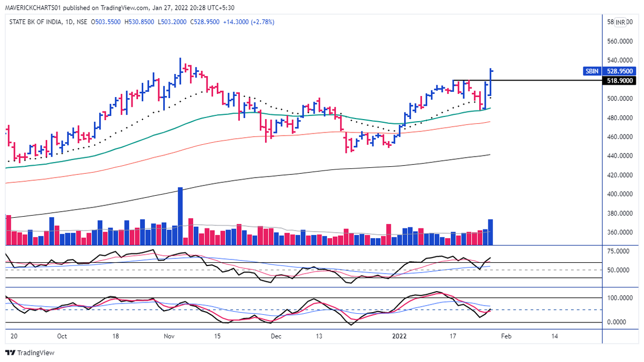Click the Nov label on time axis

(169, 336)
